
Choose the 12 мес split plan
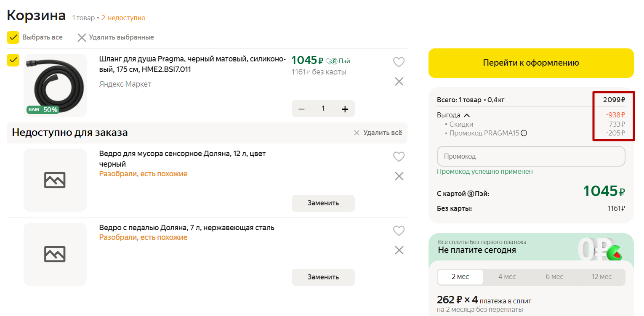coord(601,277)
